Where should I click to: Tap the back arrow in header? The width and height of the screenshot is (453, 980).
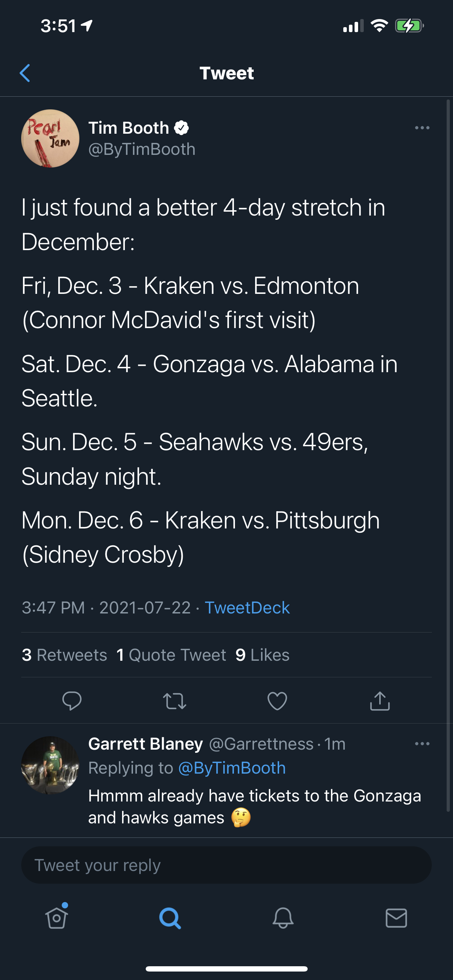pyautogui.click(x=25, y=73)
